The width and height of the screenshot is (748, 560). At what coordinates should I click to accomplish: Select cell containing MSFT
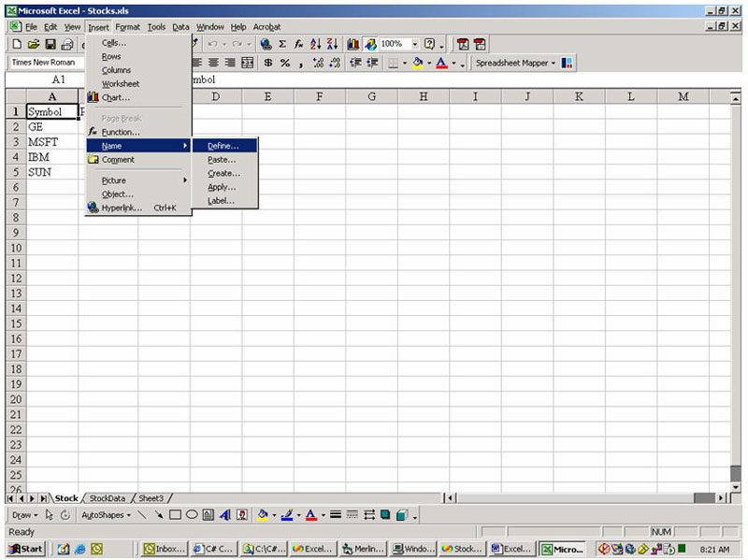[52, 142]
